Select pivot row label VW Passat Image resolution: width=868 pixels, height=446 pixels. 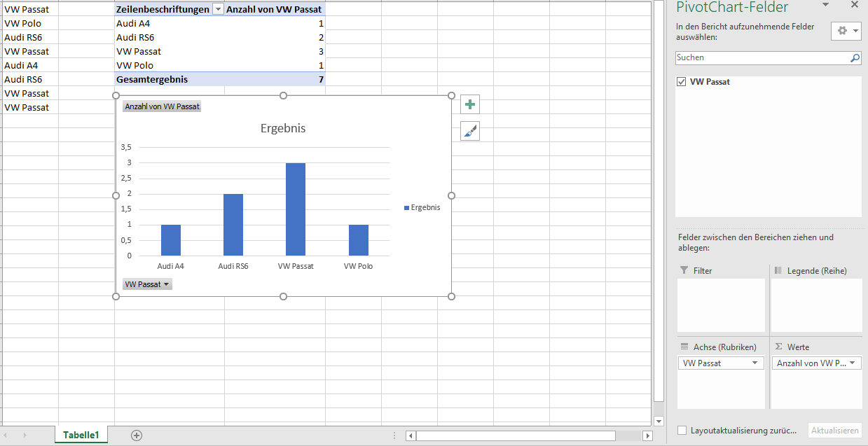(x=170, y=51)
